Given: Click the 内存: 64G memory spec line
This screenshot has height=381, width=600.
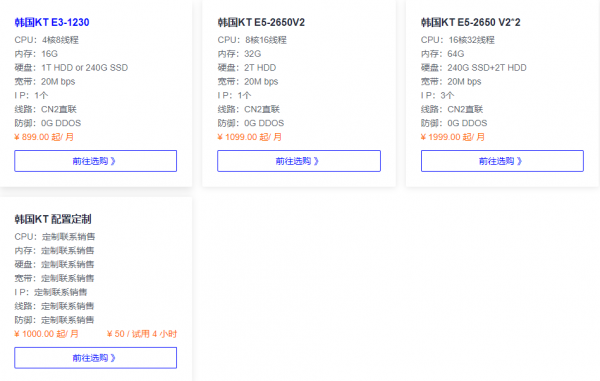Looking at the screenshot, I should [442, 54].
